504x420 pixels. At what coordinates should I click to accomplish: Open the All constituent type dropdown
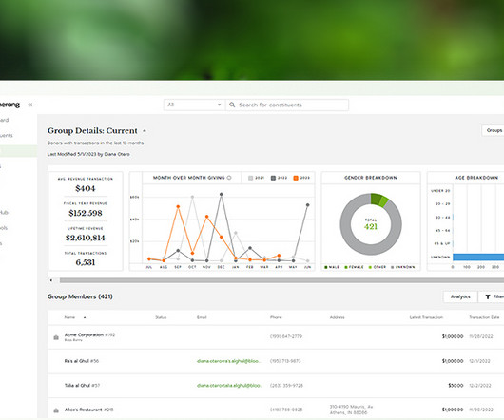click(195, 105)
